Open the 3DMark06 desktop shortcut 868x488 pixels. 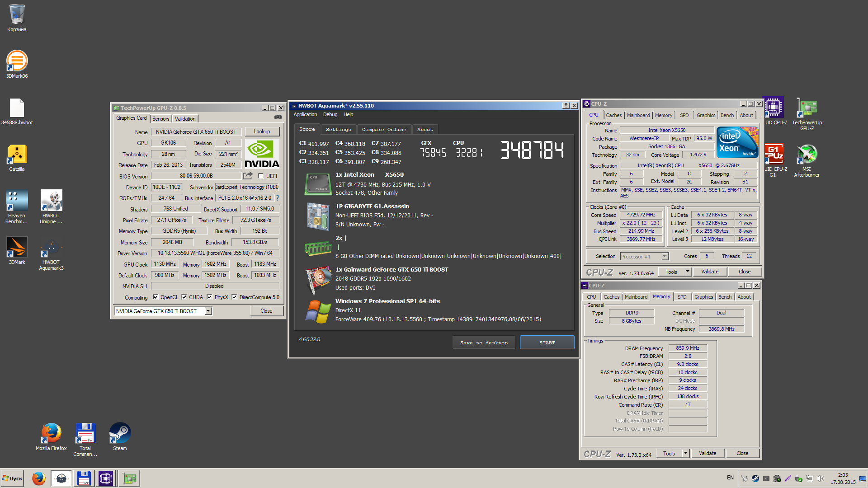17,64
